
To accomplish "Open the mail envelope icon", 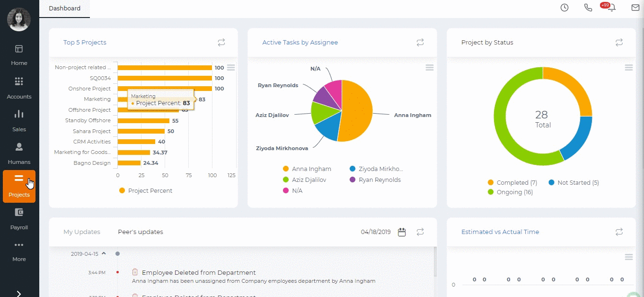I will coord(635,8).
